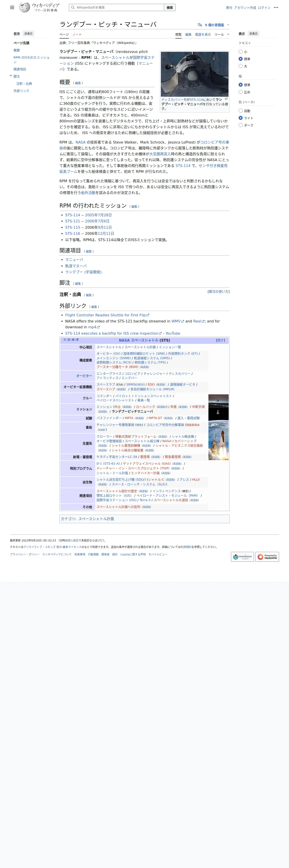Click the Powered by MediaWiki badge
The height and width of the screenshot is (868, 289).
pos(267,557)
